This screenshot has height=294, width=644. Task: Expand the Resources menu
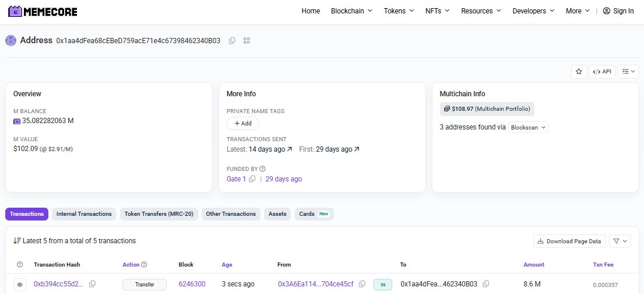pyautogui.click(x=481, y=11)
